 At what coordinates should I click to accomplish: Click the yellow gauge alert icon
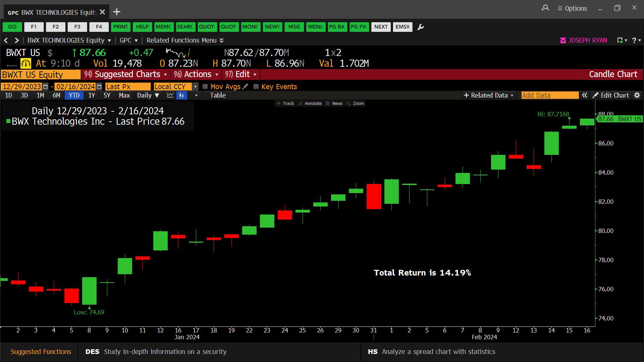26,63
